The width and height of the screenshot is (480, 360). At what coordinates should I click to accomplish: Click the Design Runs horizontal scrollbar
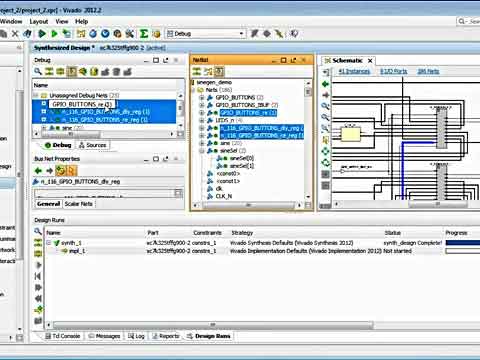pyautogui.click(x=213, y=324)
